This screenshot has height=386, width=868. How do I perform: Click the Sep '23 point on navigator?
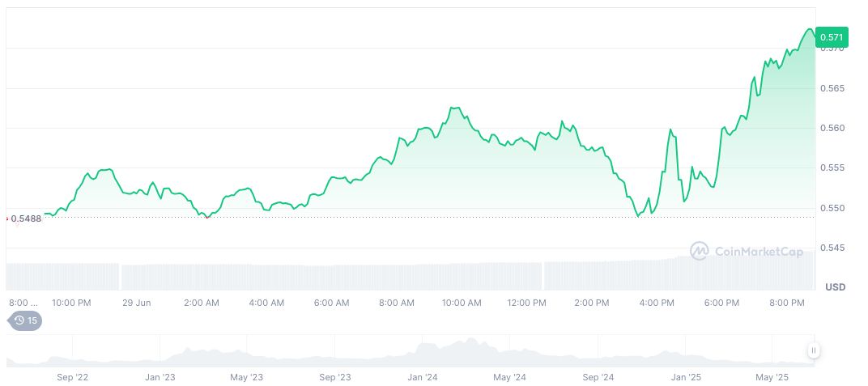tap(334, 377)
